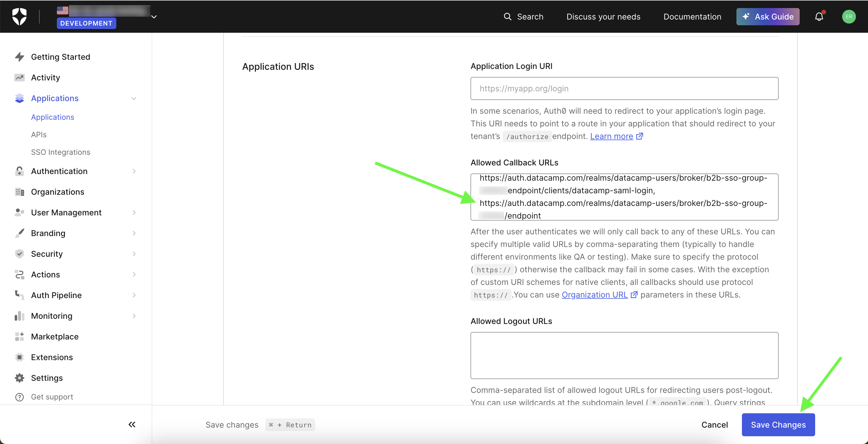
Task: Open SSO Integrations submenu item
Action: (x=61, y=152)
